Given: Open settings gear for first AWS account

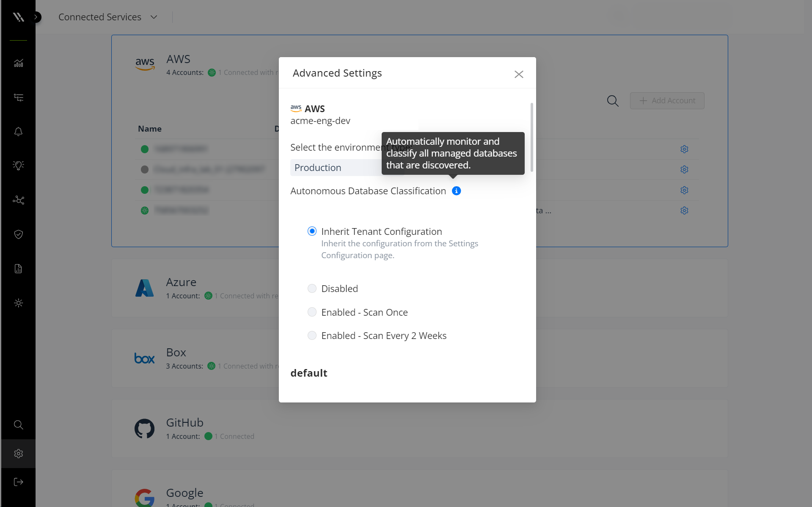Looking at the screenshot, I should 684,149.
